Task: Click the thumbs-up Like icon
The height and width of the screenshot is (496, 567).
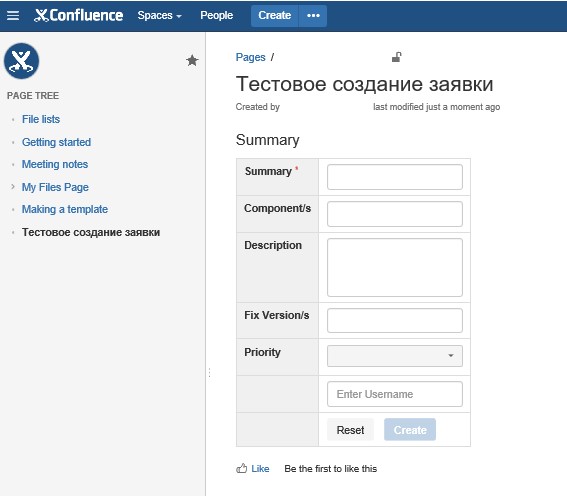Action: tap(242, 469)
